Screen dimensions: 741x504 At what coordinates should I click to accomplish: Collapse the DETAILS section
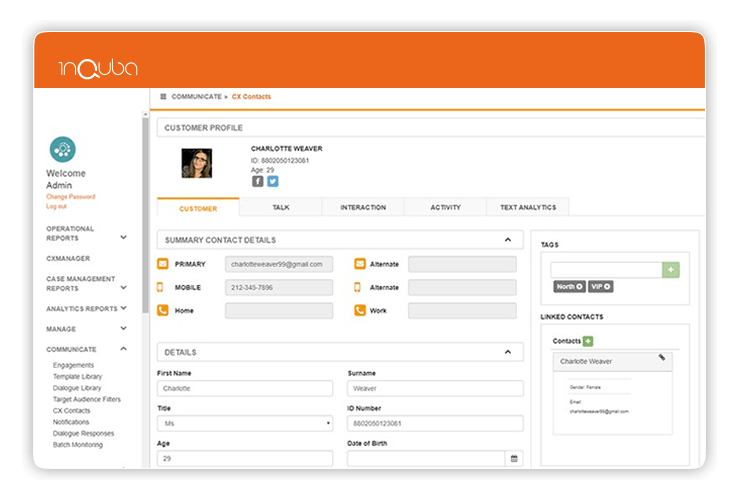(508, 352)
